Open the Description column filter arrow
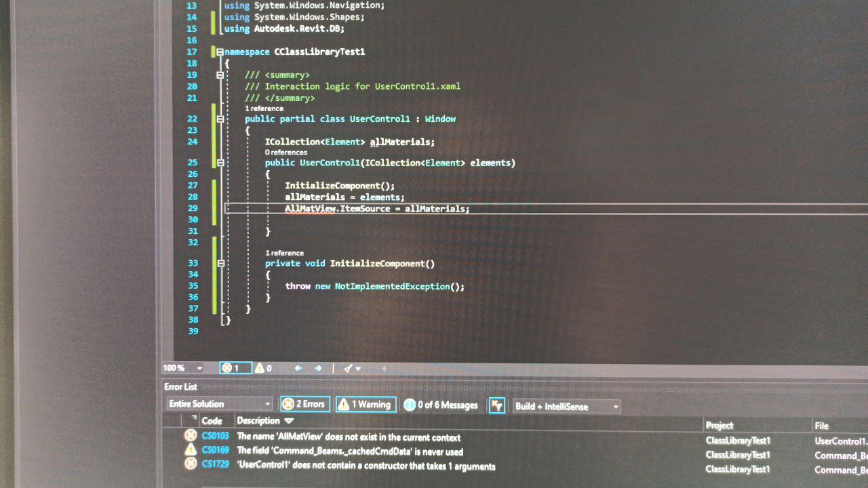868x488 pixels. [x=290, y=421]
